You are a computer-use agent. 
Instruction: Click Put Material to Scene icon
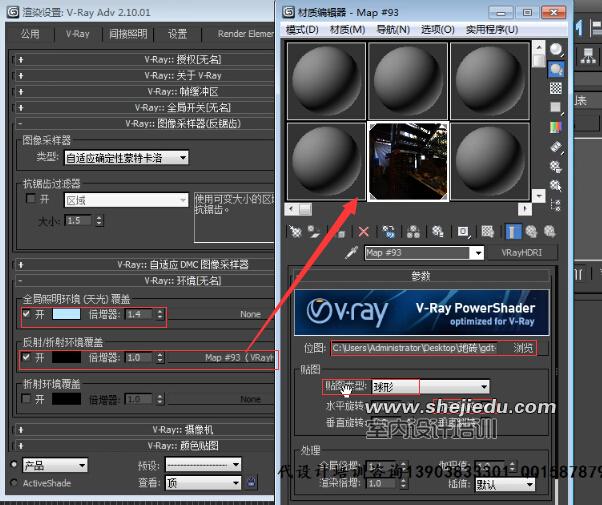tap(314, 232)
